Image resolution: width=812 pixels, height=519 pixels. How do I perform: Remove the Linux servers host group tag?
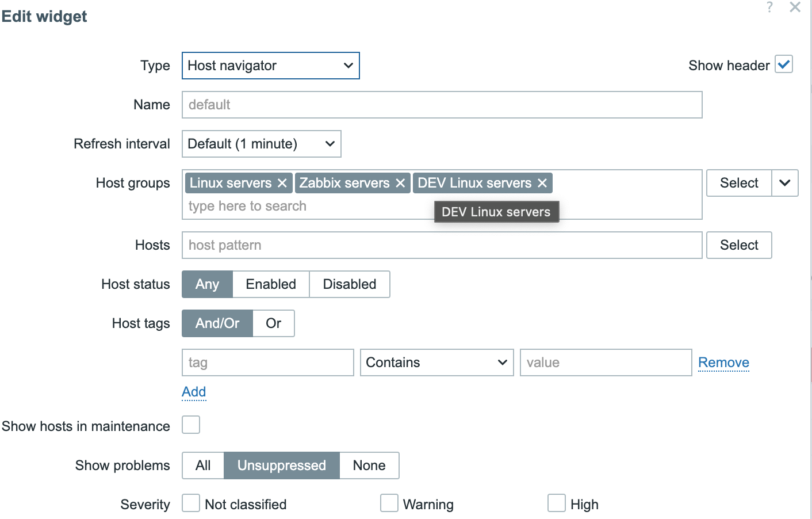coord(282,183)
